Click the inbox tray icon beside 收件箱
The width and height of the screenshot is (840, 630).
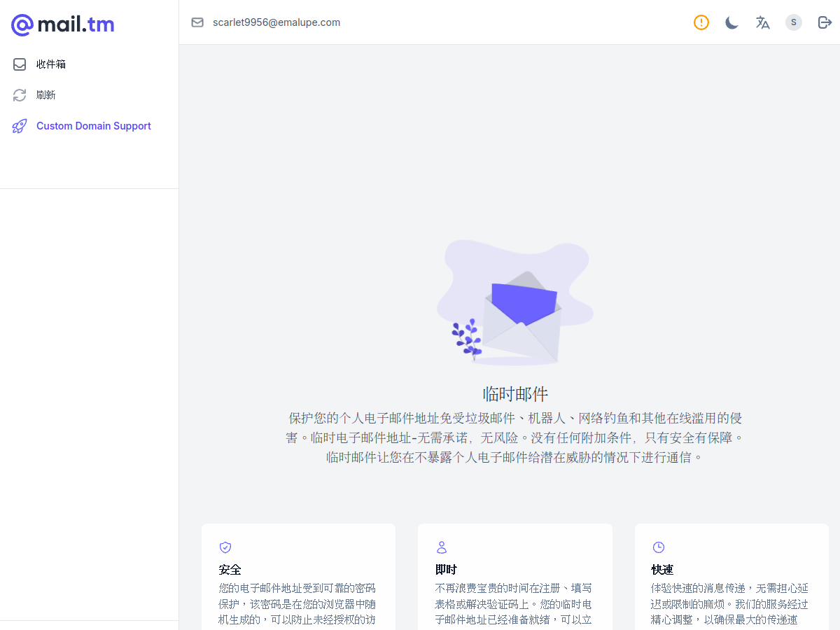click(x=20, y=64)
